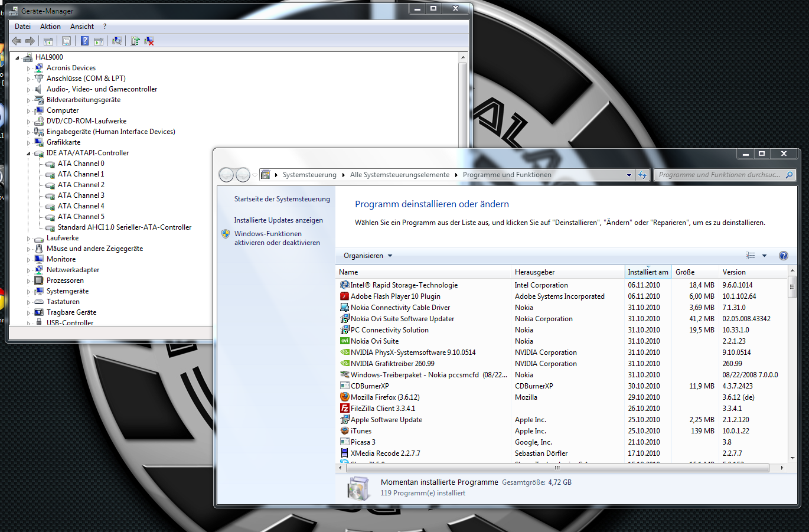Image resolution: width=809 pixels, height=532 pixels.
Task: Click the Alle Systemsteuerungselemente breadcrumb
Action: (400, 175)
